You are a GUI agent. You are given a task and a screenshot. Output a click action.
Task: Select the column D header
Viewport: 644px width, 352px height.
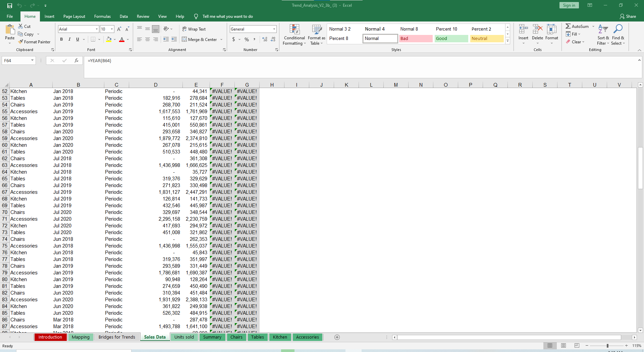coord(156,85)
